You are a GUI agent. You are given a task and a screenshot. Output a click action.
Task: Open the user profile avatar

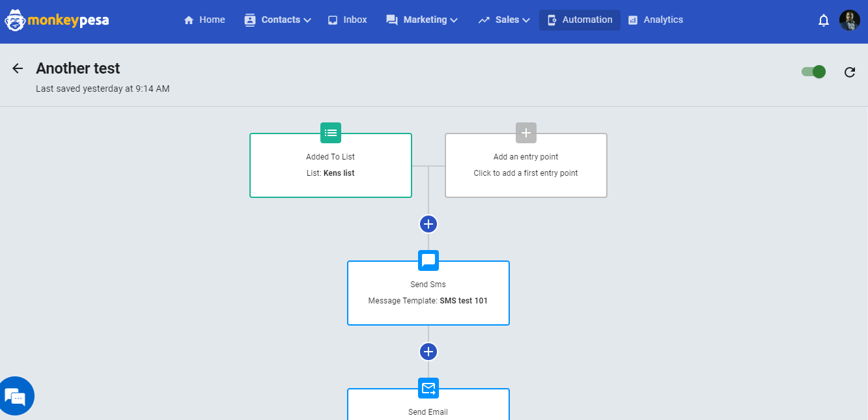[850, 20]
